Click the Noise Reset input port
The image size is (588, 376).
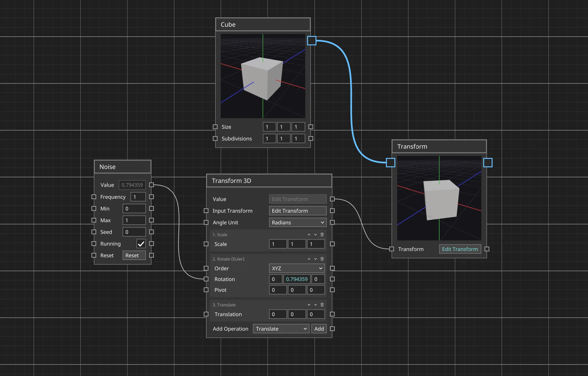coord(94,255)
